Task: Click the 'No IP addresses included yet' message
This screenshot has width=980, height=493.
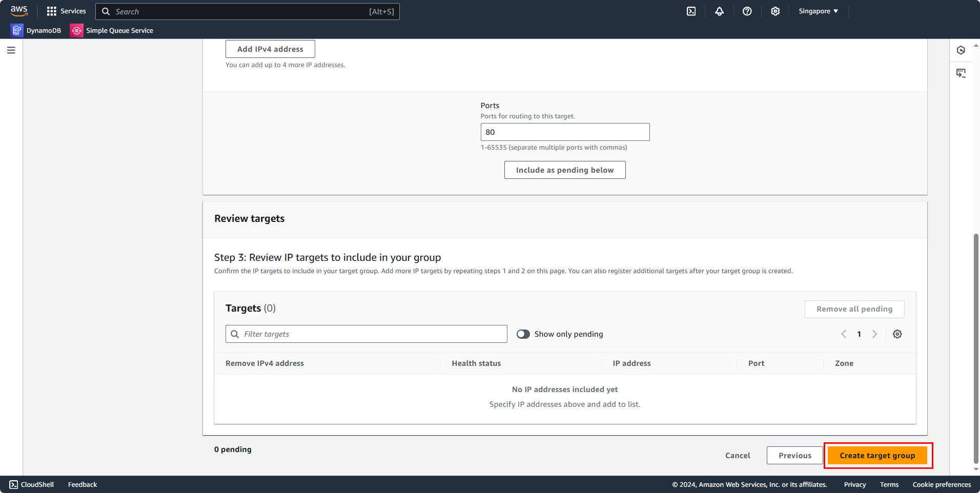Action: pyautogui.click(x=565, y=389)
